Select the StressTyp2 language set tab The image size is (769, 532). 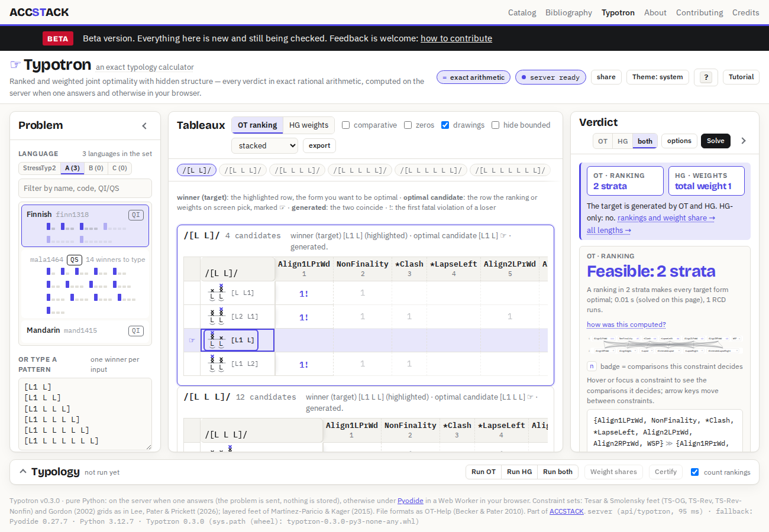click(x=40, y=168)
